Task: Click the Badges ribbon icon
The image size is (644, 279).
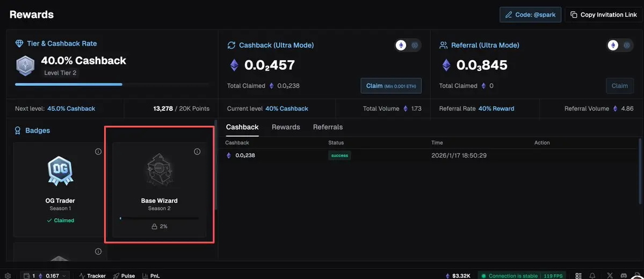Action: pos(18,131)
